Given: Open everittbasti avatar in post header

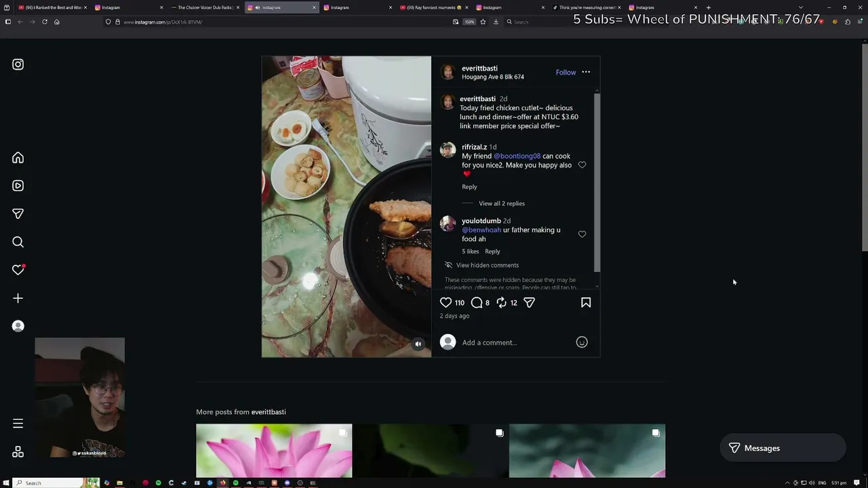Looking at the screenshot, I should click(448, 73).
